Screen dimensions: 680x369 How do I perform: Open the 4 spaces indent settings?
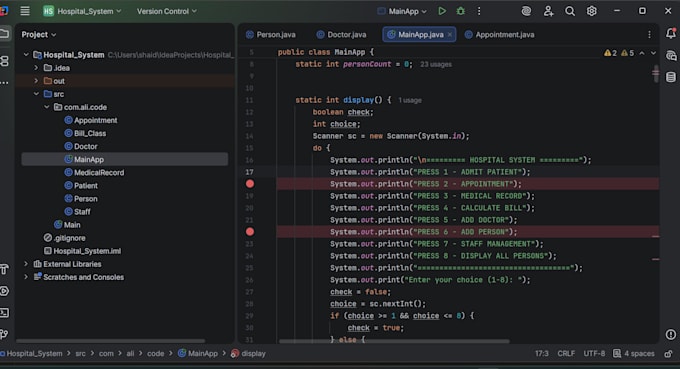[x=634, y=354]
